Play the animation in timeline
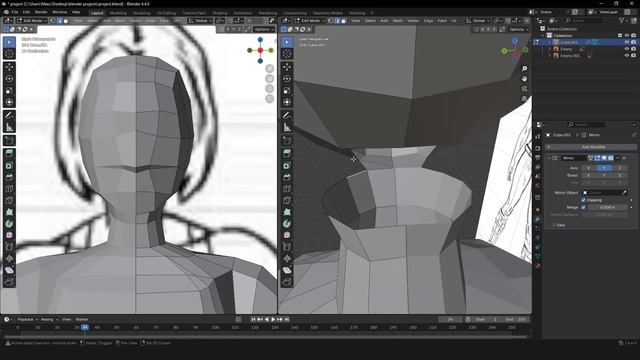640x360 pixels. tap(273, 320)
